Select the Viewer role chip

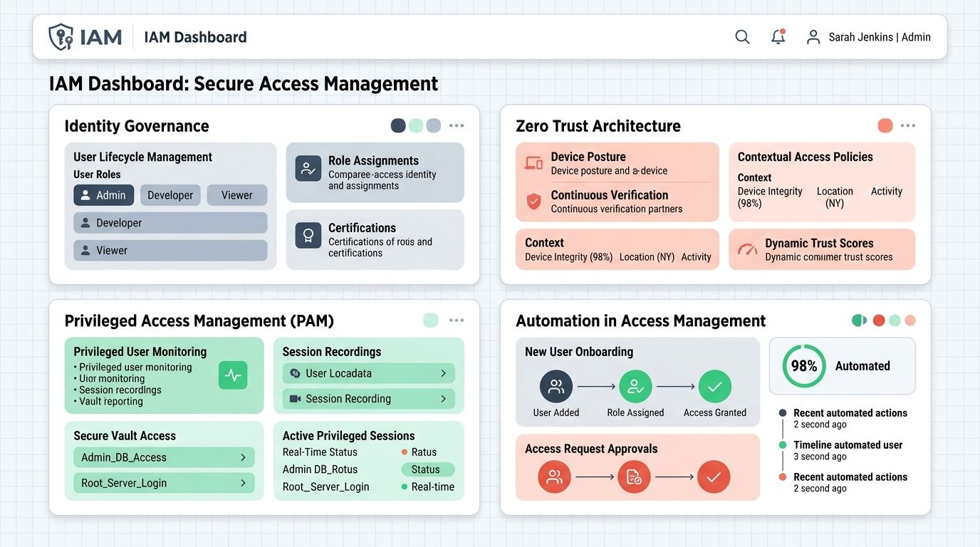[237, 195]
